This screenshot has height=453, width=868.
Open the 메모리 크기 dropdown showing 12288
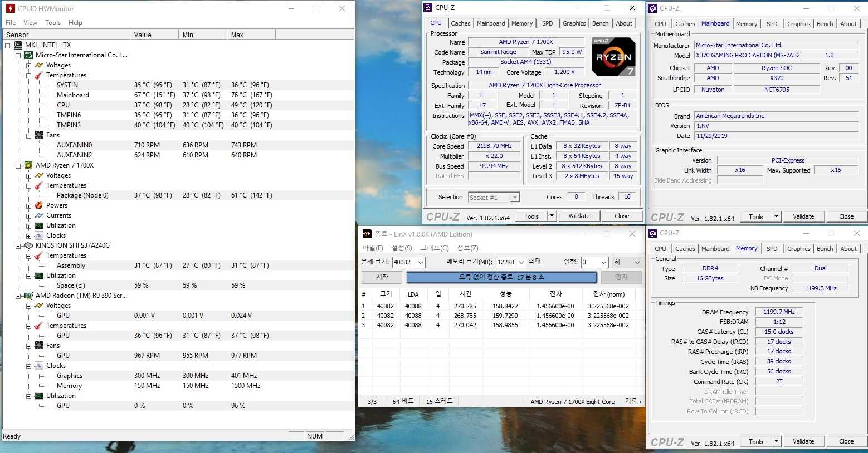click(521, 262)
